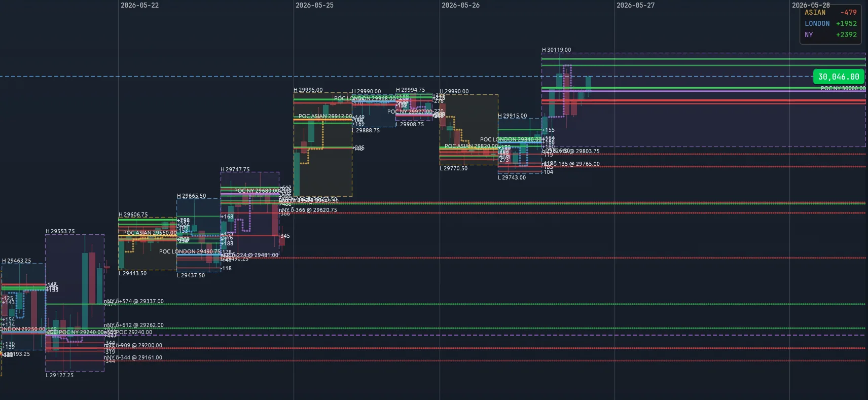Select the nNY δ-344 @ 29161.00 label
Image resolution: width=868 pixels, height=400 pixels.
[133, 357]
